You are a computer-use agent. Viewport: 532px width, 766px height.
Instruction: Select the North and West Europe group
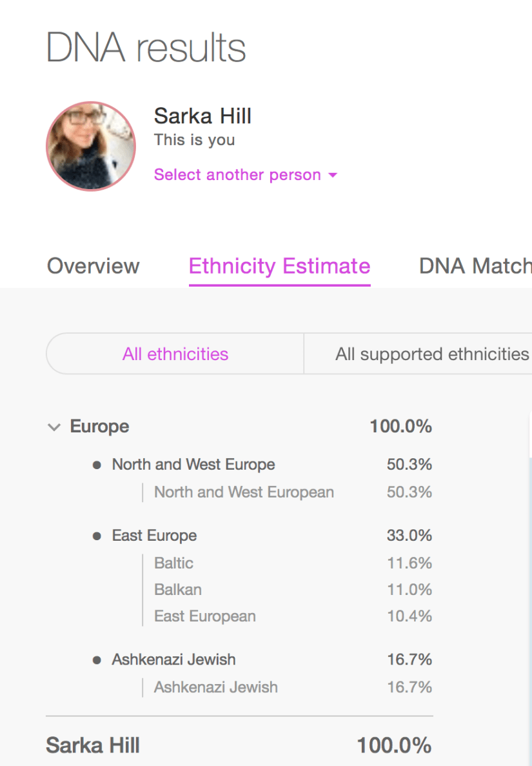click(x=193, y=465)
